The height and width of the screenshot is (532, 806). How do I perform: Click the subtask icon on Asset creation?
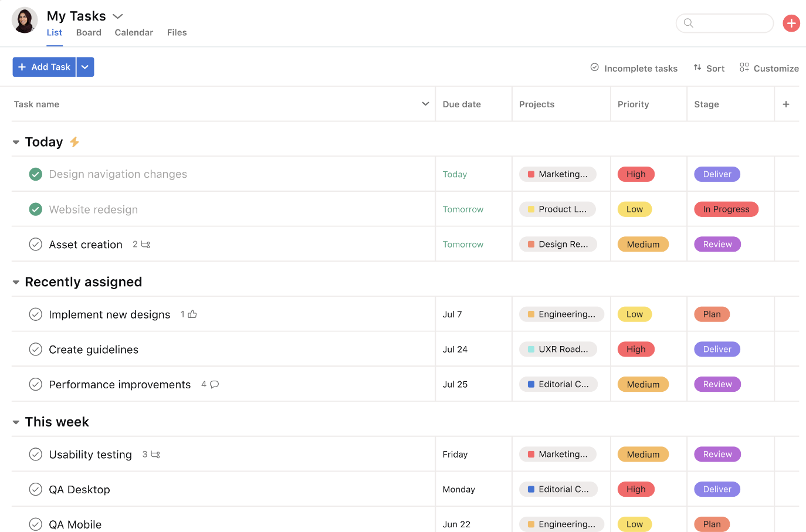(x=145, y=245)
